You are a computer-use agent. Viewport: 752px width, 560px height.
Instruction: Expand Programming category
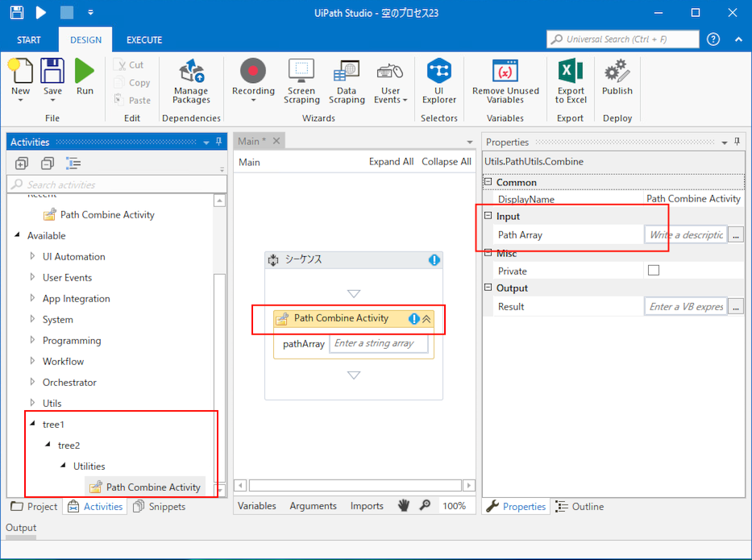(32, 340)
